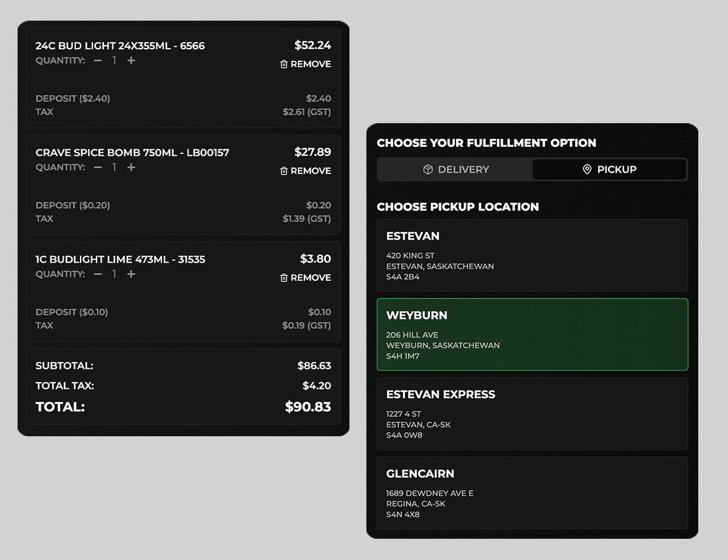This screenshot has width=728, height=560.
Task: Click the 24C Bud Light quantity value
Action: click(x=114, y=61)
